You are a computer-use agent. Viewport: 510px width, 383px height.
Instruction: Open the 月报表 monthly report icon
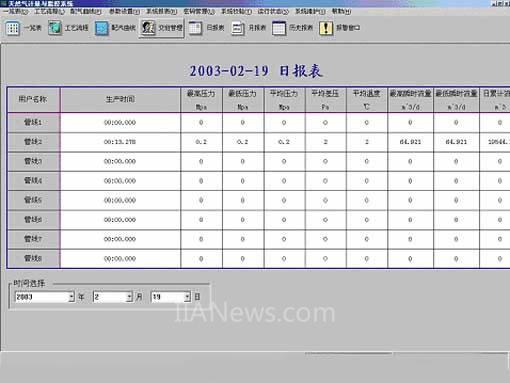coord(238,28)
